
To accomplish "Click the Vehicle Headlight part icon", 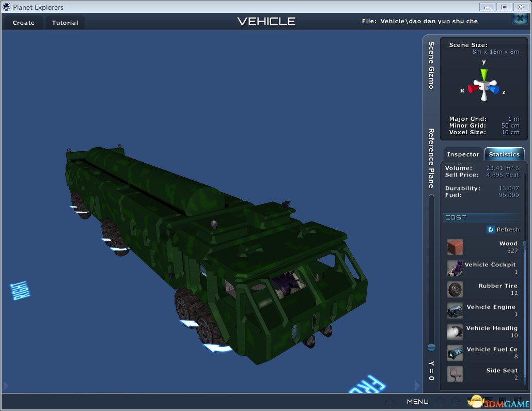I will [455, 331].
